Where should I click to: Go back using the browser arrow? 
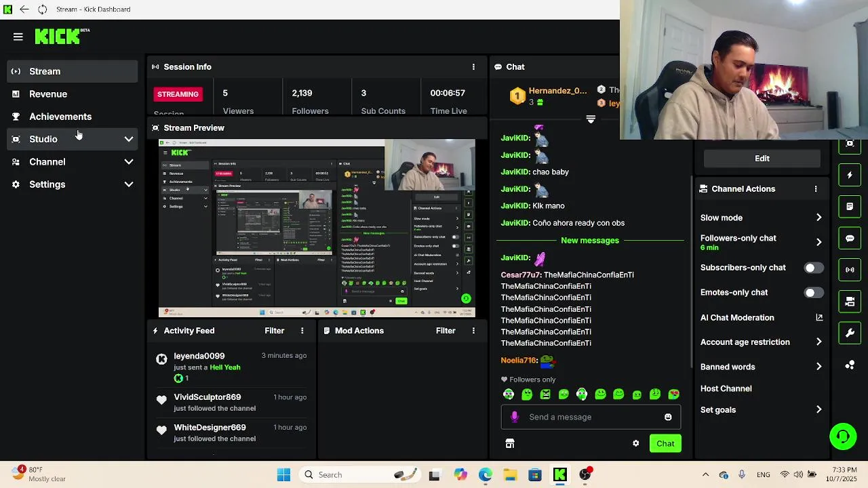point(24,9)
